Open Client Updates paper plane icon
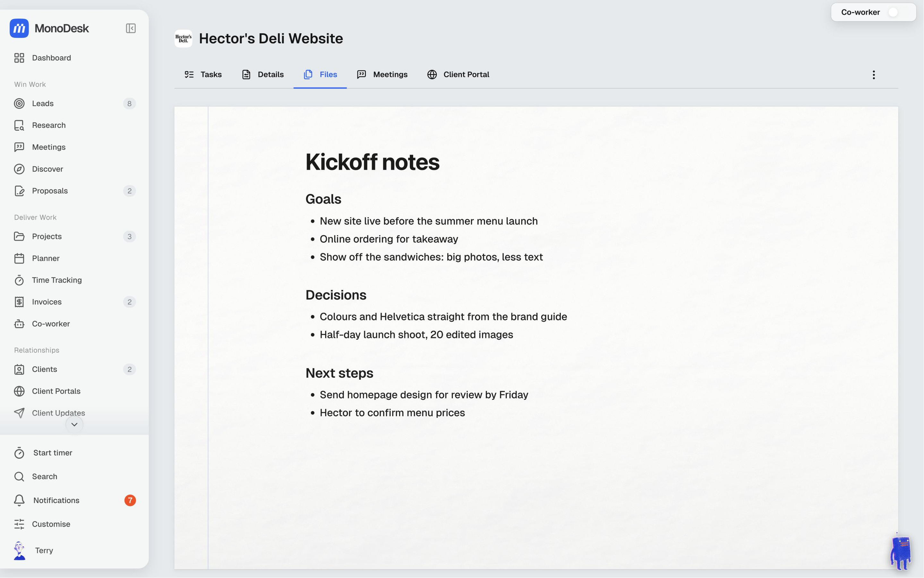Screen dimensions: 924x578 [x=19, y=413]
